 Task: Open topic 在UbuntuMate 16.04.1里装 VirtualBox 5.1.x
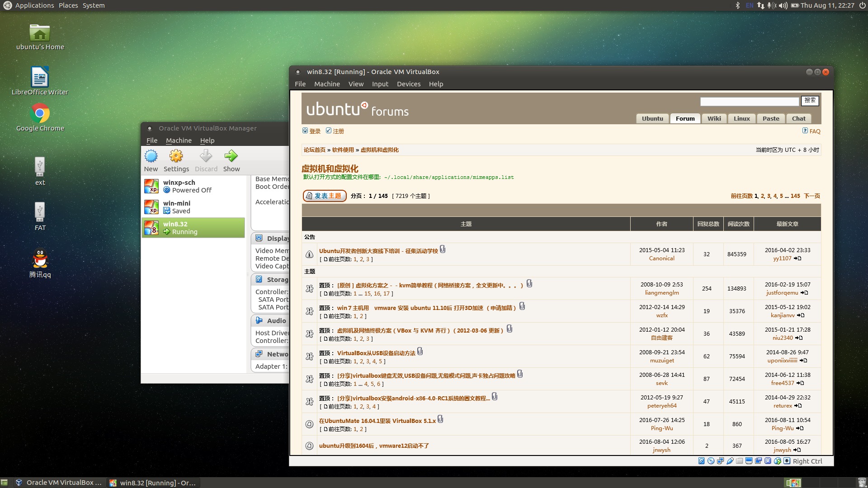[x=377, y=421]
